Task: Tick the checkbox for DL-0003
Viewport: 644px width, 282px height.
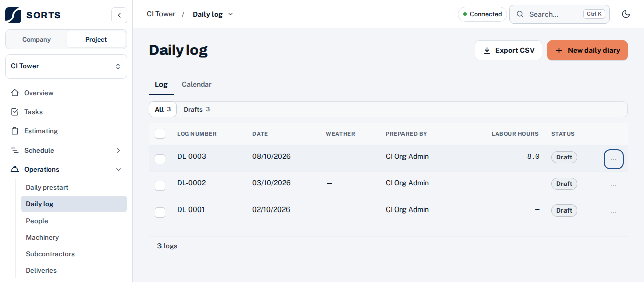Action: [160, 159]
